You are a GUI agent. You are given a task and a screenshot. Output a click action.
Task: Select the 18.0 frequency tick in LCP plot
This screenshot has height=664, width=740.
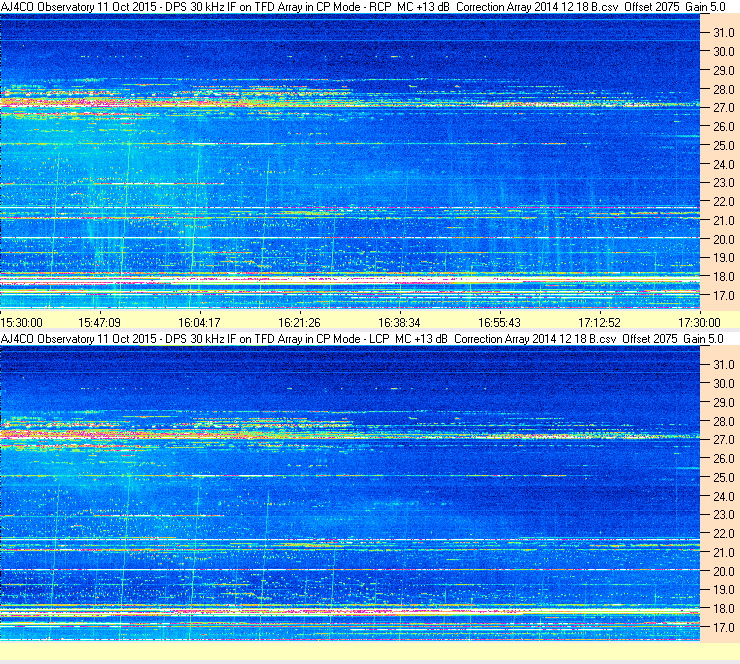pos(723,609)
